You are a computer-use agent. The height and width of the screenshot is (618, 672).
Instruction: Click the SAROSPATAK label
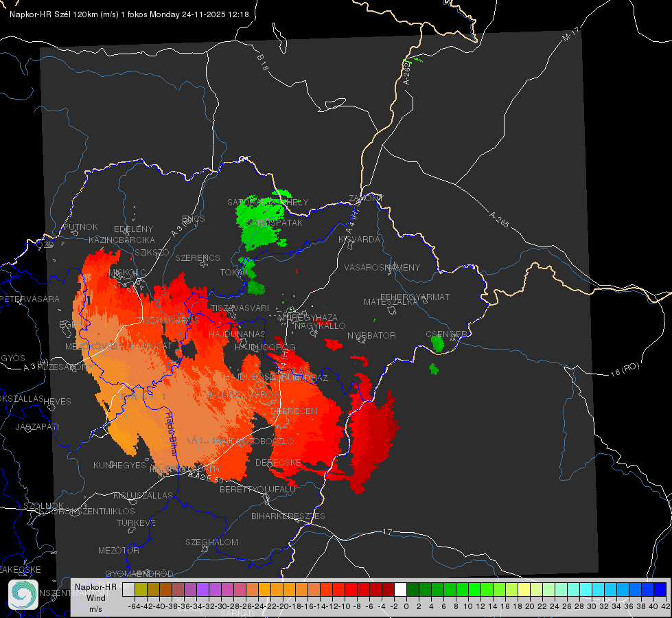coord(275,222)
